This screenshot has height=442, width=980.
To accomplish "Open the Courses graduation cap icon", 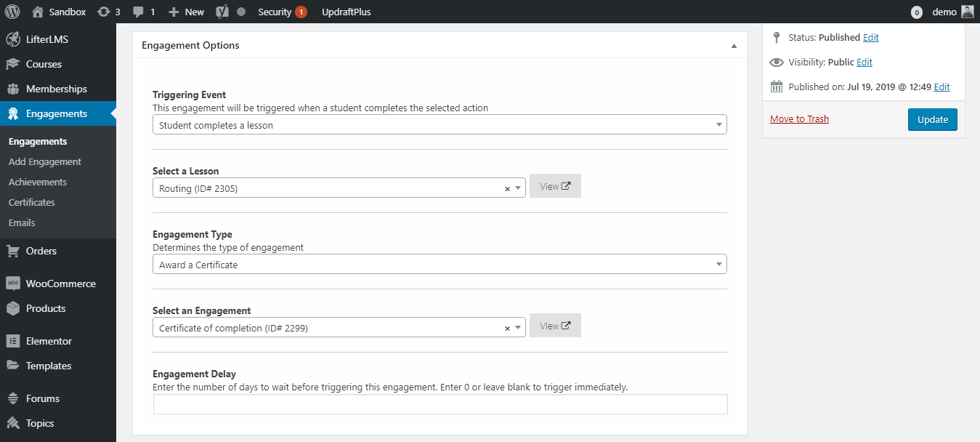I will tap(13, 64).
